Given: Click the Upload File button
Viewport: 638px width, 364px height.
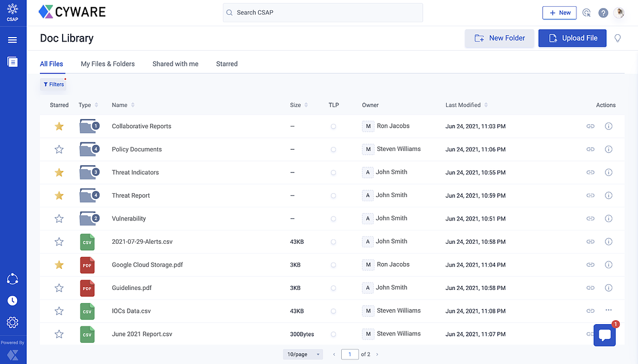Looking at the screenshot, I should (572, 38).
